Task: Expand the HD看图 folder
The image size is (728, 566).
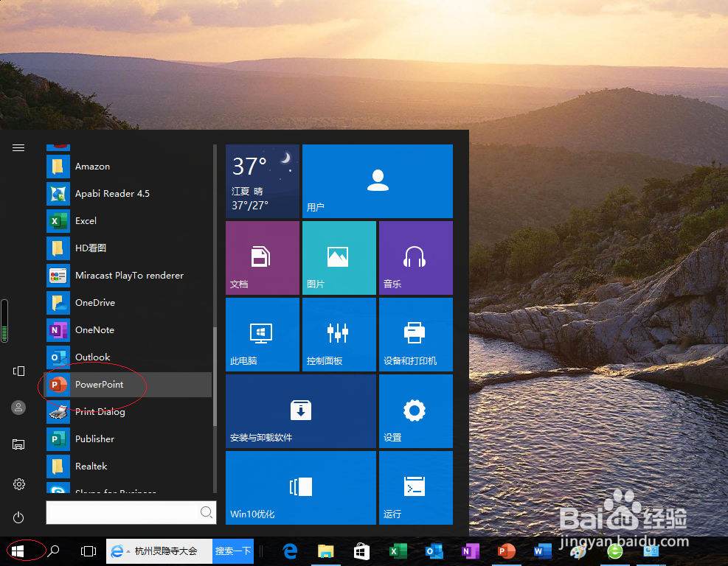Action: [128, 248]
